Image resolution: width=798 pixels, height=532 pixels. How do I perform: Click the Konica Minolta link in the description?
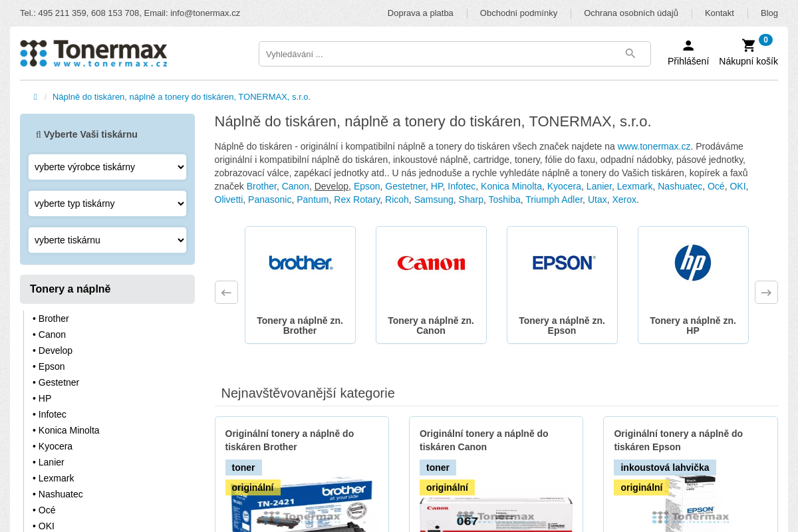pyautogui.click(x=511, y=186)
